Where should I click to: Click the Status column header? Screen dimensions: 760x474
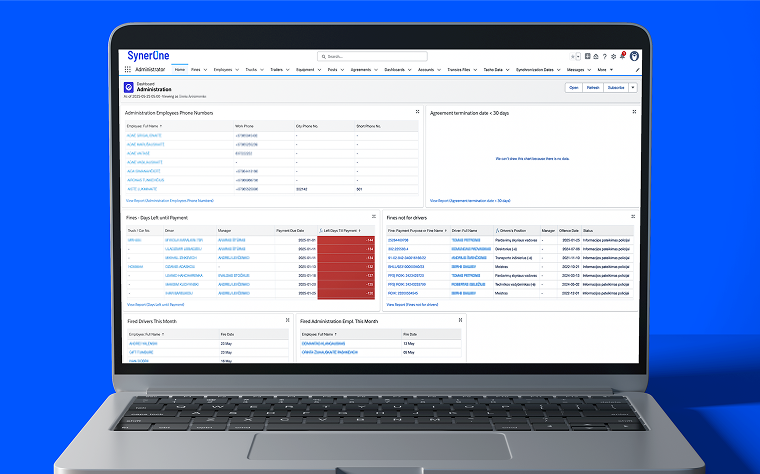coord(588,231)
